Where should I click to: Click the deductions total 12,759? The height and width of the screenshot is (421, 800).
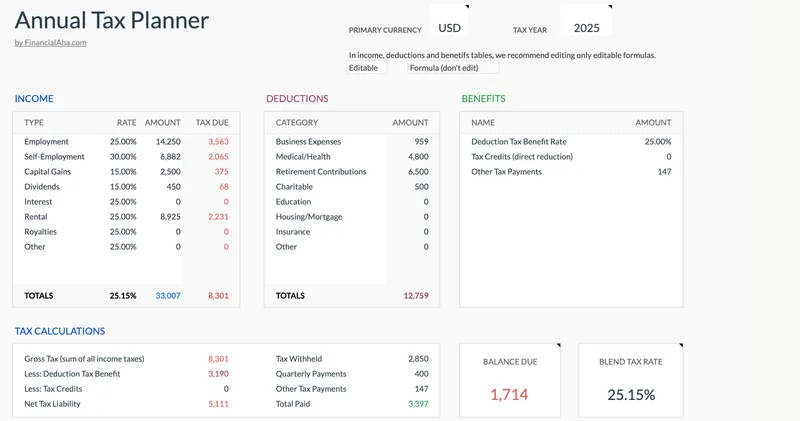click(x=416, y=296)
